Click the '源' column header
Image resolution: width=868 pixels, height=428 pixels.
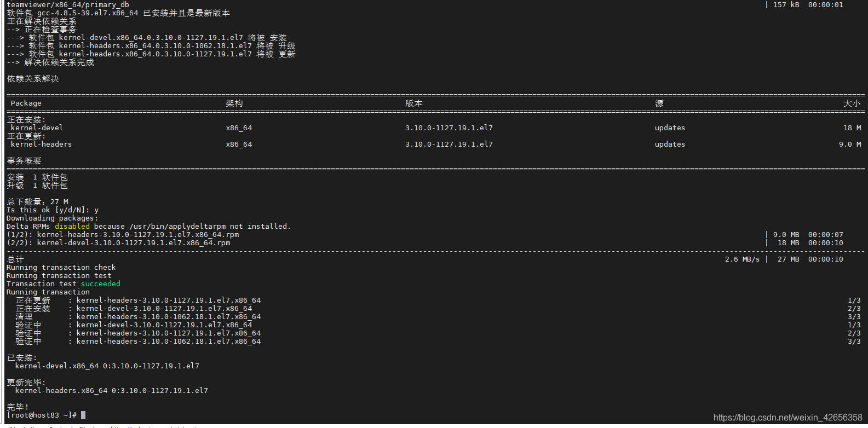coord(659,103)
